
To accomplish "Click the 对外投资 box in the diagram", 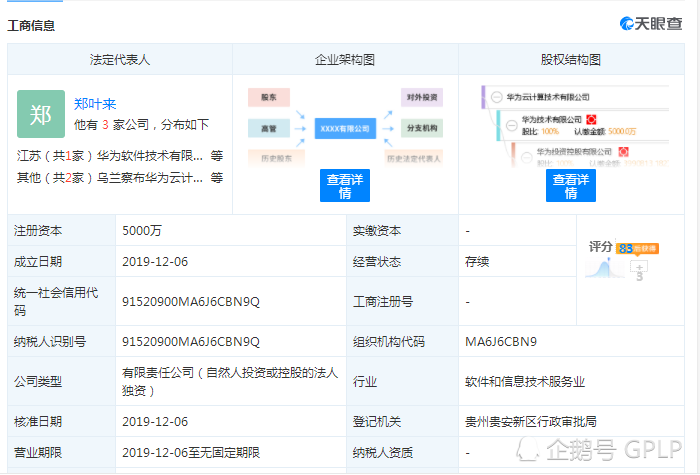I will coord(422,97).
